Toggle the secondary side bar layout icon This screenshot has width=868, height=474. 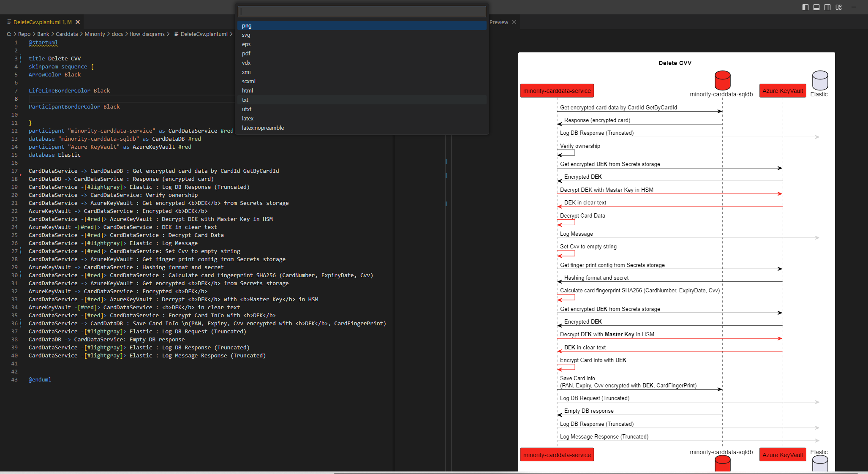(x=827, y=7)
